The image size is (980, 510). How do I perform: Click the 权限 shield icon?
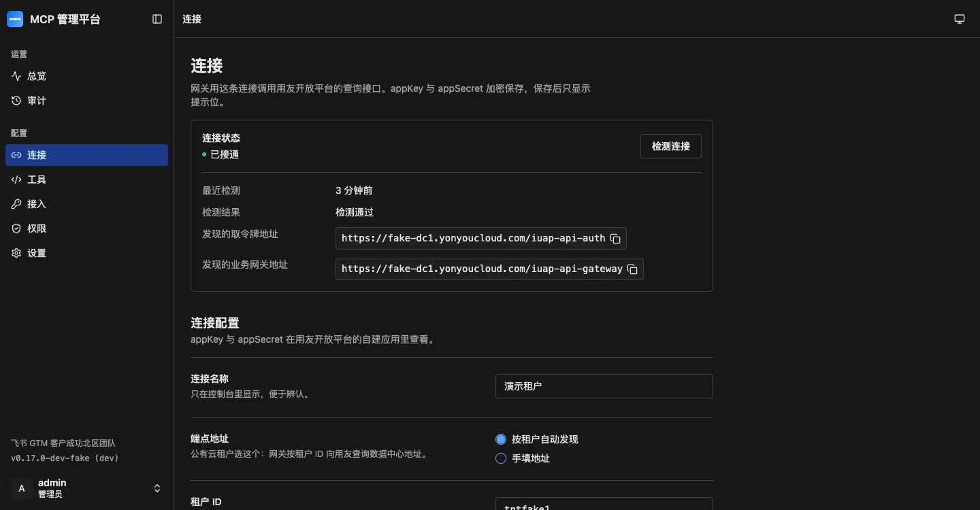(17, 228)
